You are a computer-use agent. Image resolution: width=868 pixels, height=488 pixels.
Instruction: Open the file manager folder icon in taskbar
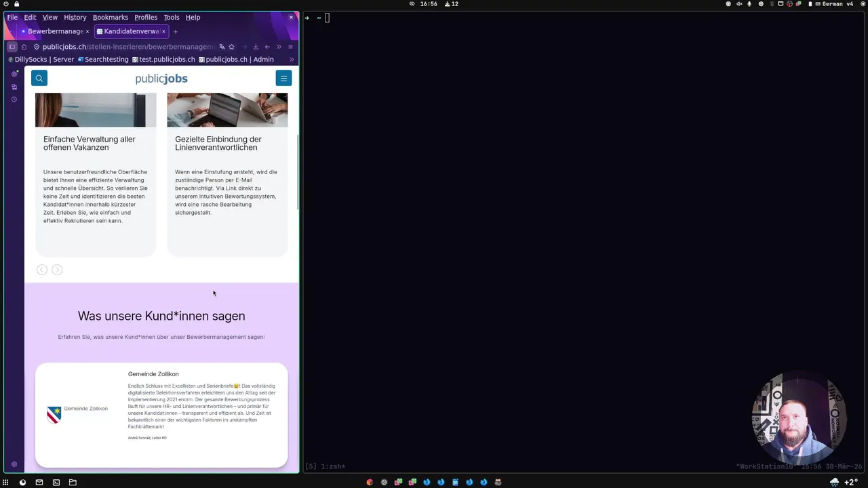[73, 482]
